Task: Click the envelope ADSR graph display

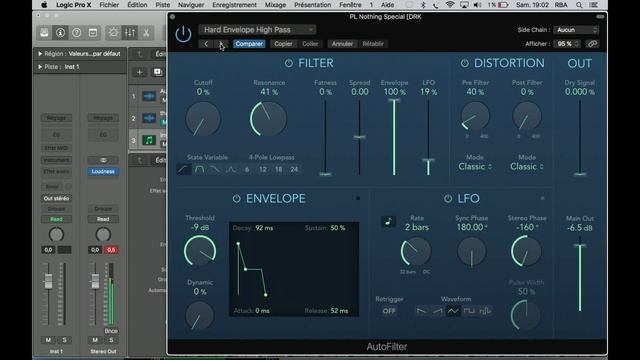Action: [x=294, y=269]
